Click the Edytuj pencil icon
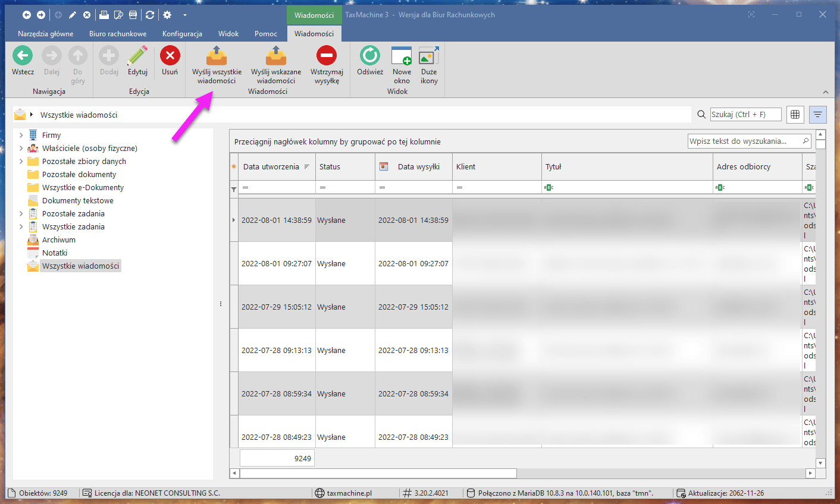The width and height of the screenshot is (840, 504). [x=137, y=56]
